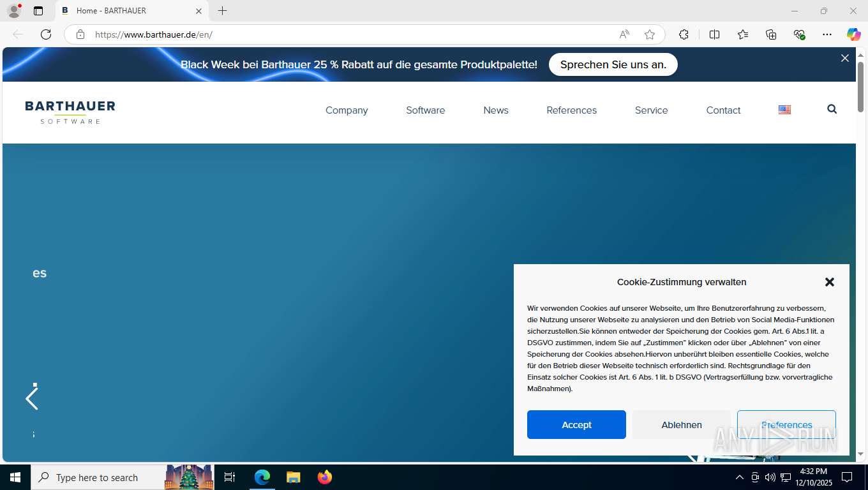Open the Company menu item
This screenshot has width=868, height=490.
pos(347,110)
